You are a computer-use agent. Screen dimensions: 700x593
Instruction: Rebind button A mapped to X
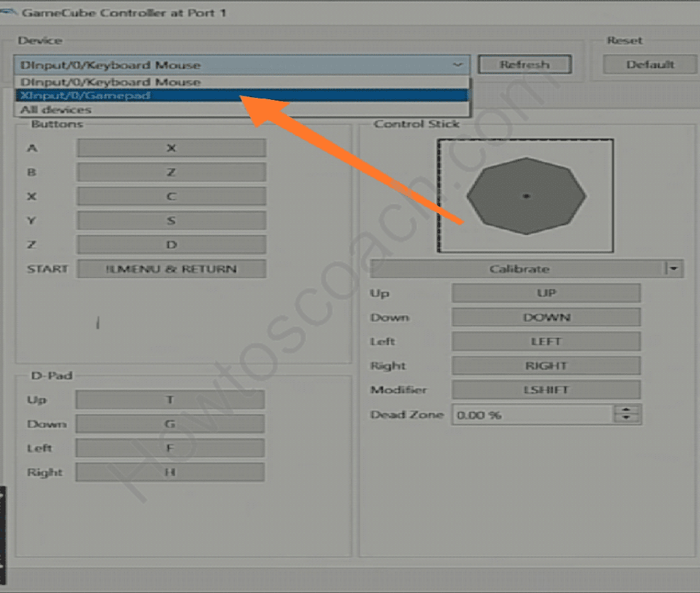[x=172, y=148]
